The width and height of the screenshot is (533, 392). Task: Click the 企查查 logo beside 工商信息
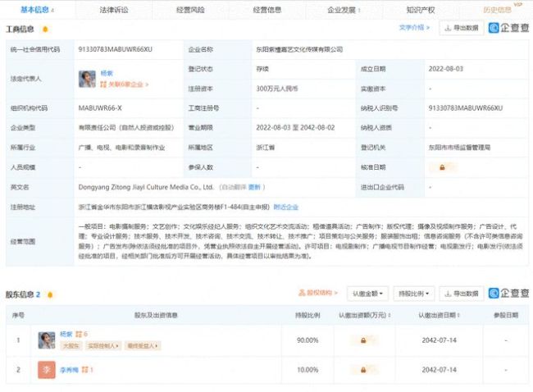[x=508, y=28]
